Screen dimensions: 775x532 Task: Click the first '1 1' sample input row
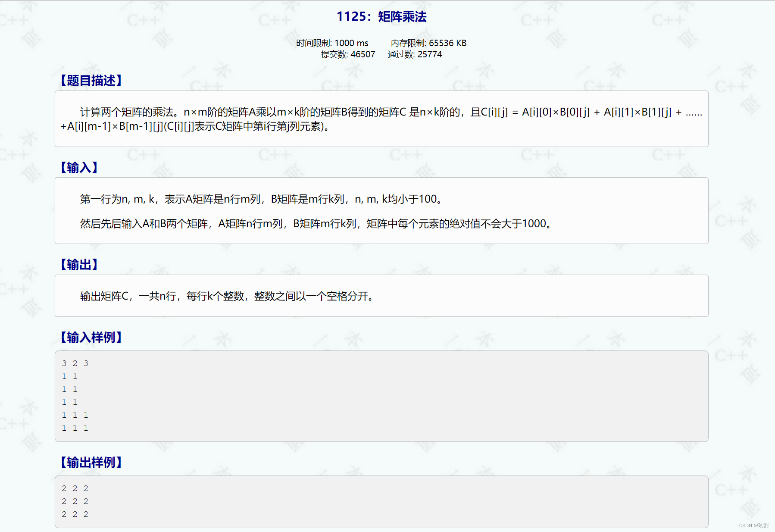69,376
